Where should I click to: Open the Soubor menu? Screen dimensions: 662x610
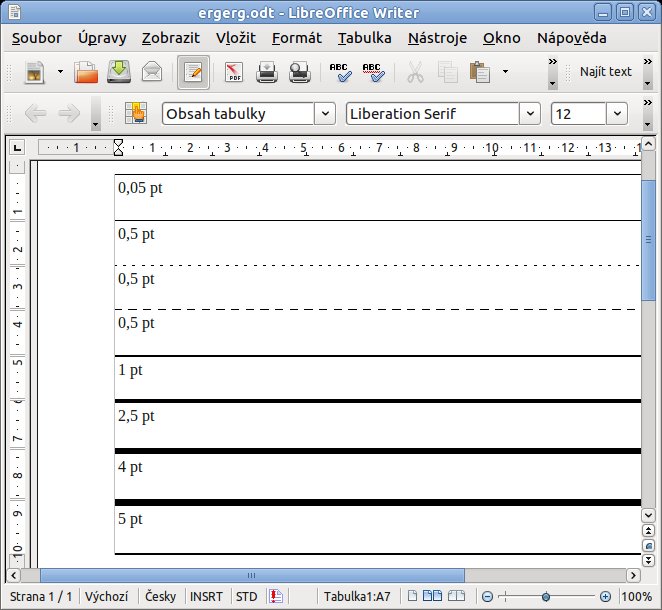[x=37, y=38]
